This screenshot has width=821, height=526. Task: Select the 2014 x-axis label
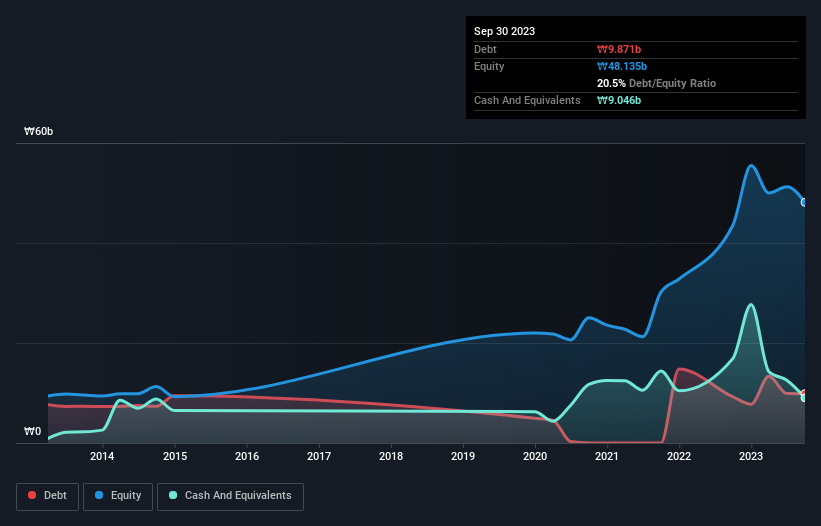coord(102,456)
